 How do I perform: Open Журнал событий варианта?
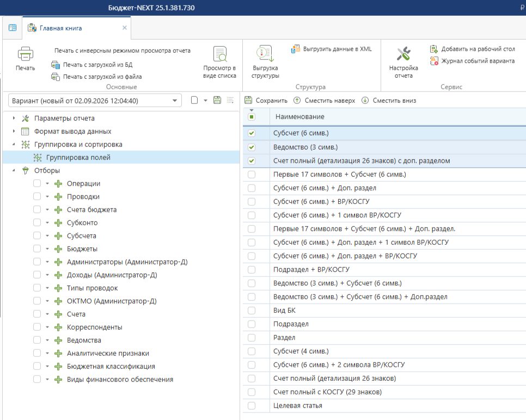[472, 61]
